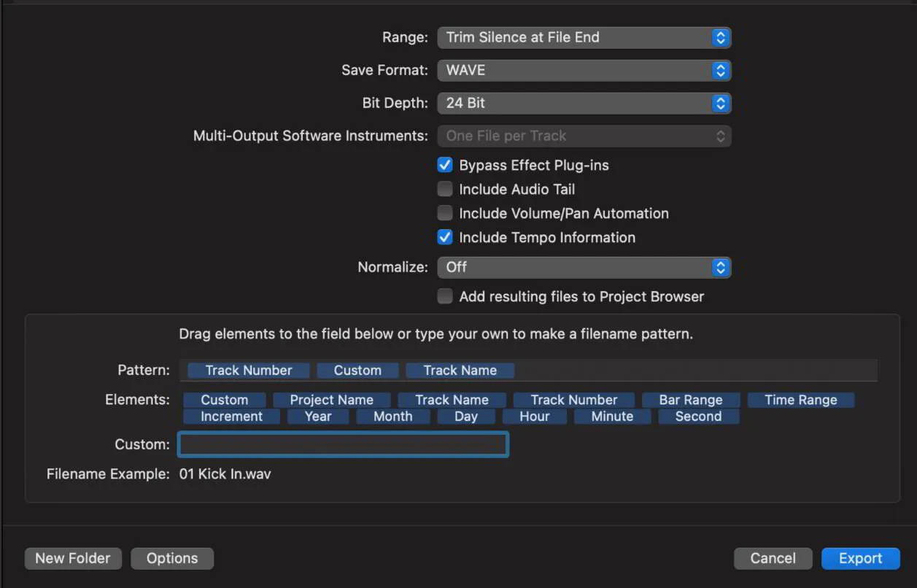Open the Range dropdown menu
Screen dimensions: 917x588
pyautogui.click(x=584, y=37)
